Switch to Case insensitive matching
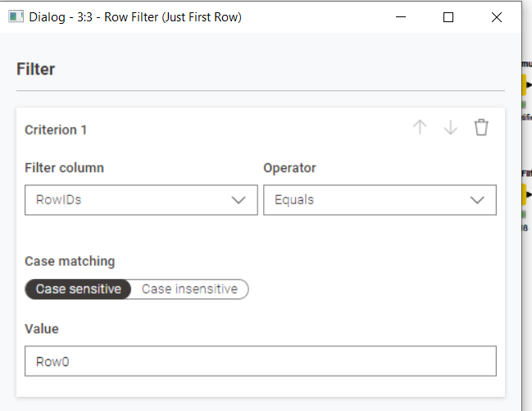Image resolution: width=532 pixels, height=411 pixels. 189,289
